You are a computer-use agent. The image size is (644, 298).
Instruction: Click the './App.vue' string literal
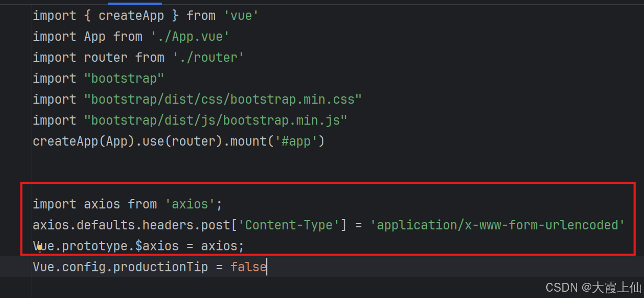190,37
